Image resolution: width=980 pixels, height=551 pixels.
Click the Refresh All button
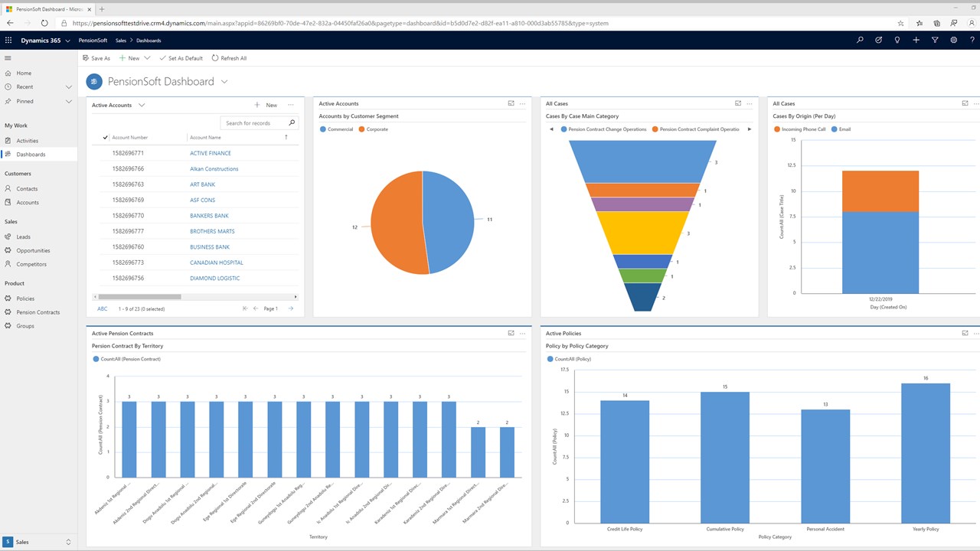[229, 58]
